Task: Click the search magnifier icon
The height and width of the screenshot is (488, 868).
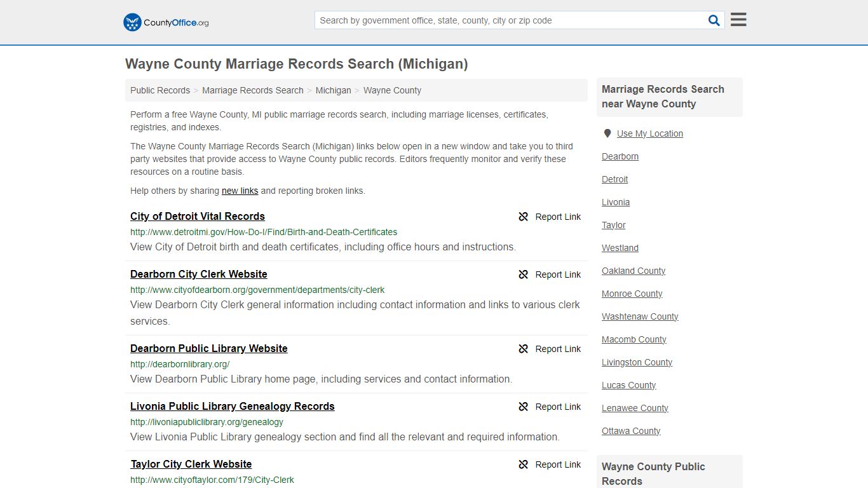Action: (714, 20)
